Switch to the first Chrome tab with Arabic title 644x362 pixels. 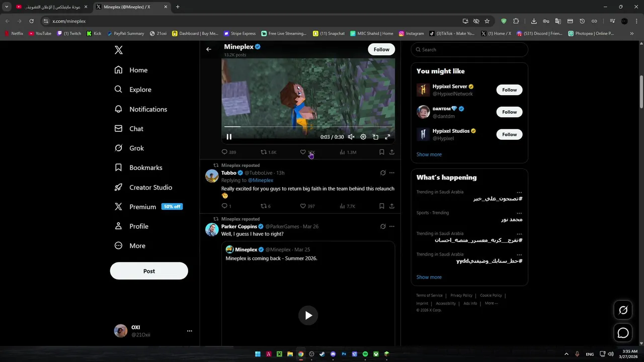[x=51, y=7]
